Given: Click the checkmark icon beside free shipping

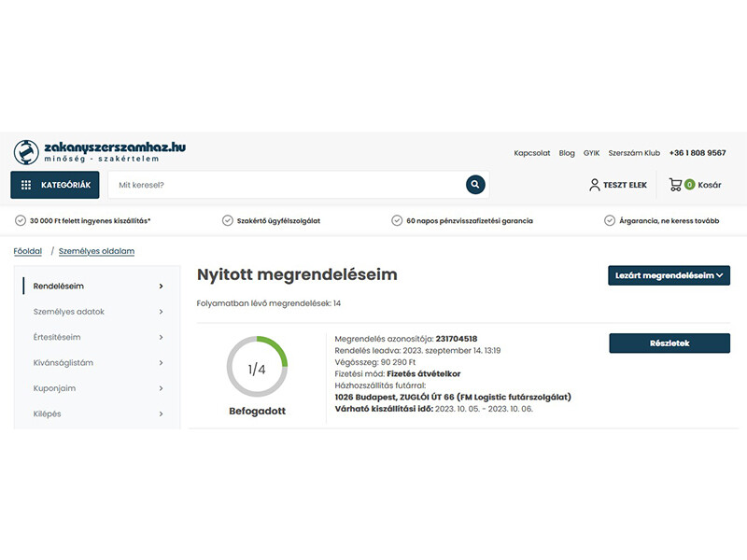Looking at the screenshot, I should tap(21, 221).
